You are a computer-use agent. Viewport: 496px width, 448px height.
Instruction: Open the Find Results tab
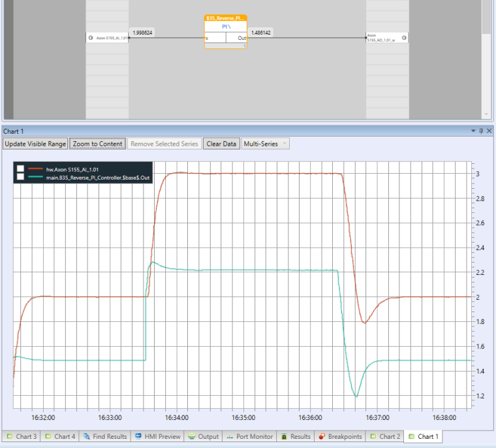click(104, 436)
